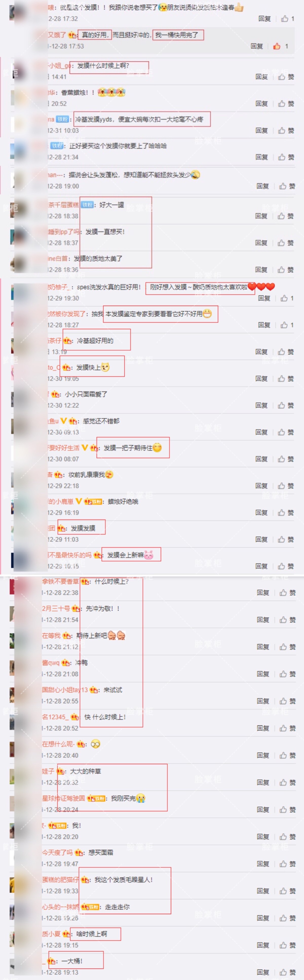304x980 pixels.
Task: Click 回复 under the 14:41 comment
Action: 261,77
